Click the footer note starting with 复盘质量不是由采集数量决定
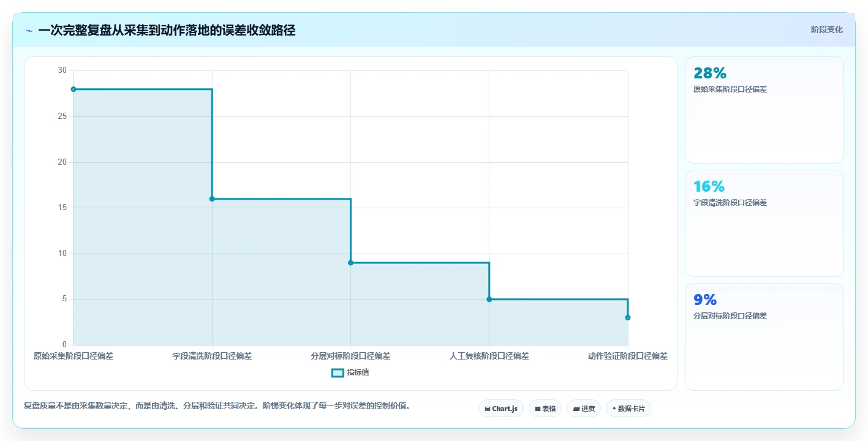 tap(217, 405)
